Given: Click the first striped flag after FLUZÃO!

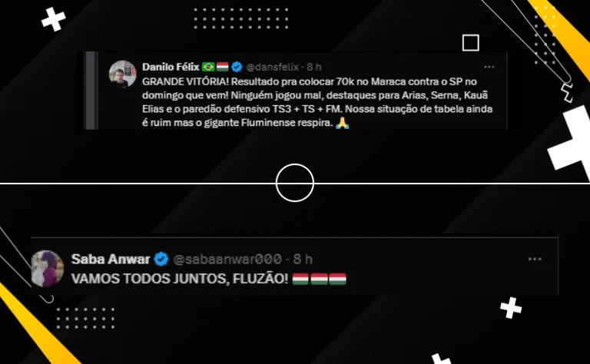Looking at the screenshot, I should tap(300, 279).
